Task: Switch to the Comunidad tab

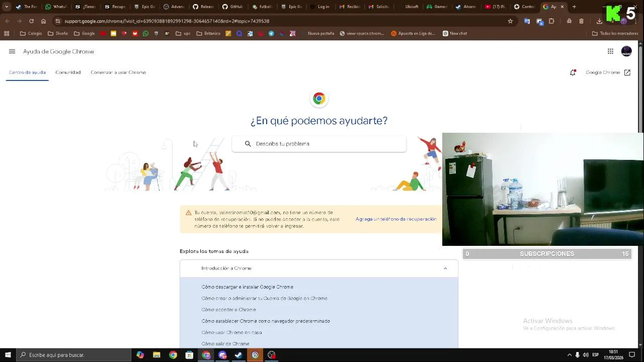Action: [68, 72]
